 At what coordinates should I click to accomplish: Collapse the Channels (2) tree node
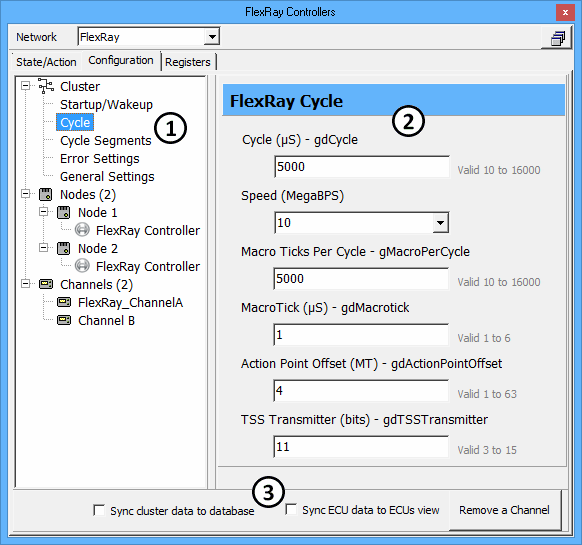point(26,284)
